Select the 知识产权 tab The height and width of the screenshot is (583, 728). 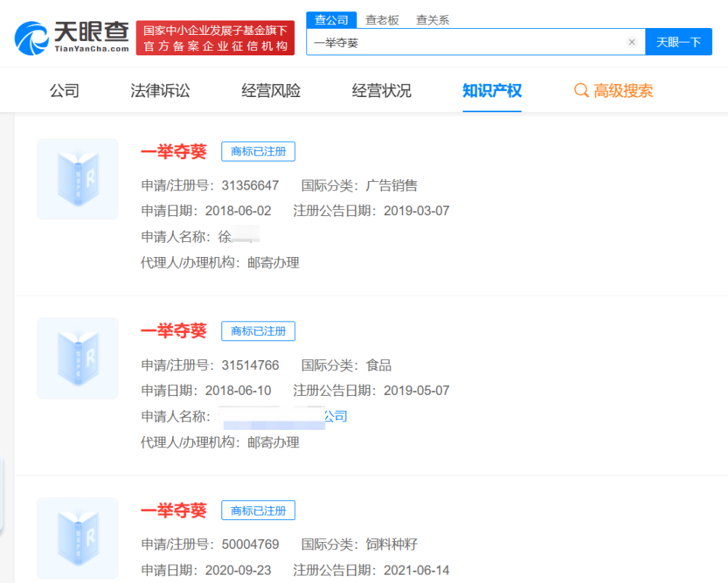[x=492, y=90]
